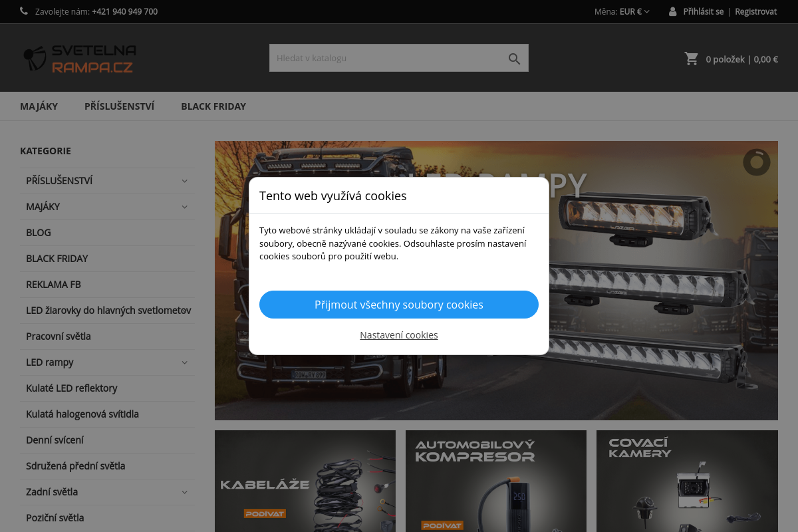798x532 pixels.
Task: Open BLACK FRIDAY in the top navigation
Action: 213,106
